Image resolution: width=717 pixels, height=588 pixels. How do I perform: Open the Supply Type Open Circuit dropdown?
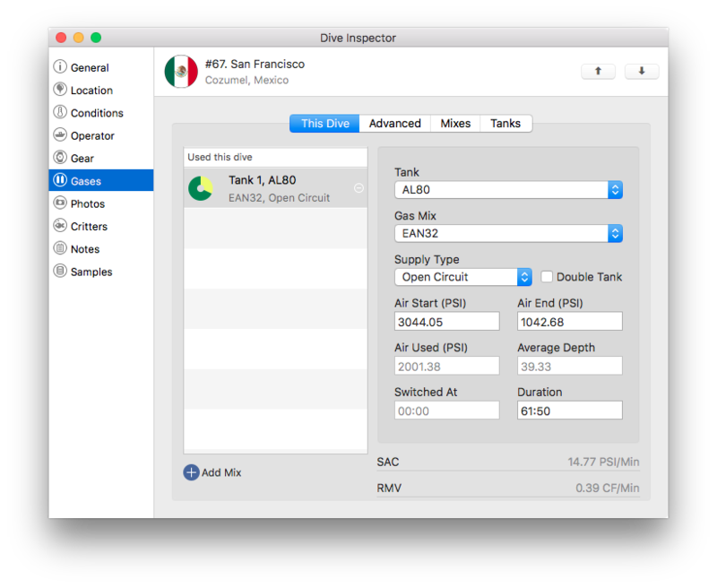click(462, 277)
